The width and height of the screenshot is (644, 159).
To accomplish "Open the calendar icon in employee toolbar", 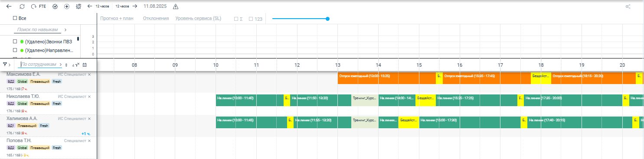I will pyautogui.click(x=85, y=65).
